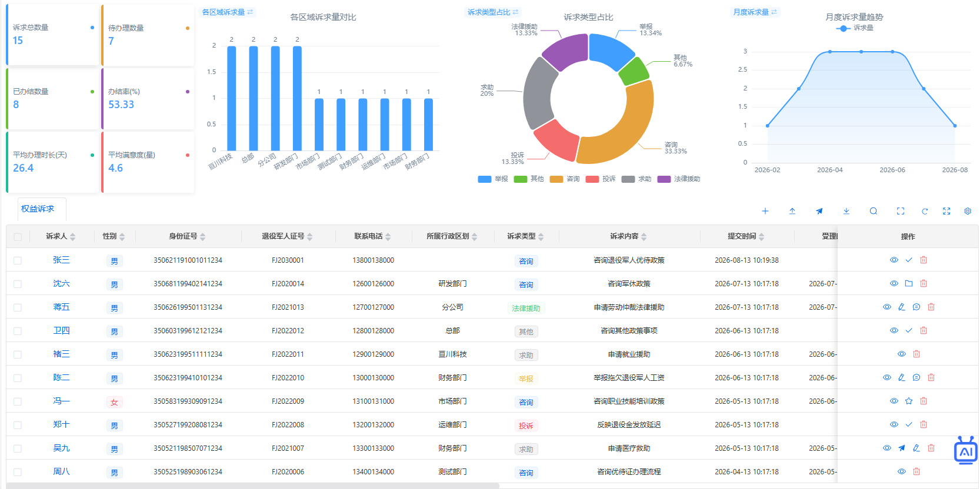
Task: Switch chart via 诉求类型占比 label
Action: (493, 12)
